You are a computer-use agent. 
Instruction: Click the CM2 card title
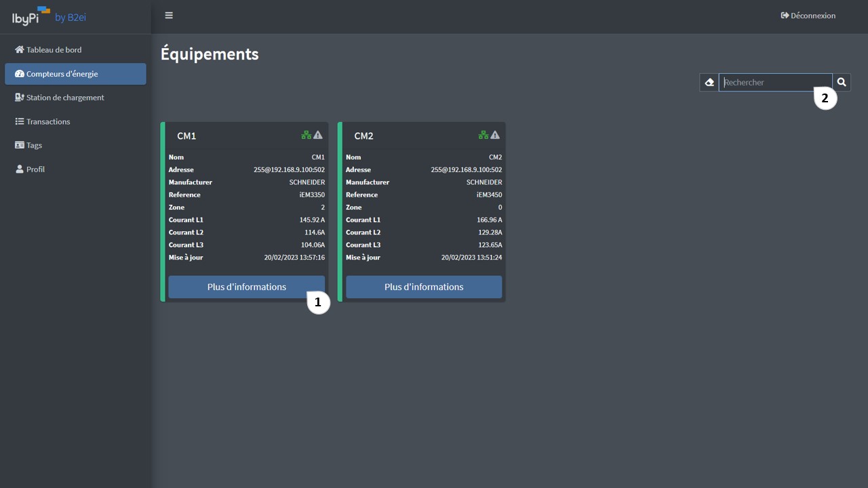363,136
